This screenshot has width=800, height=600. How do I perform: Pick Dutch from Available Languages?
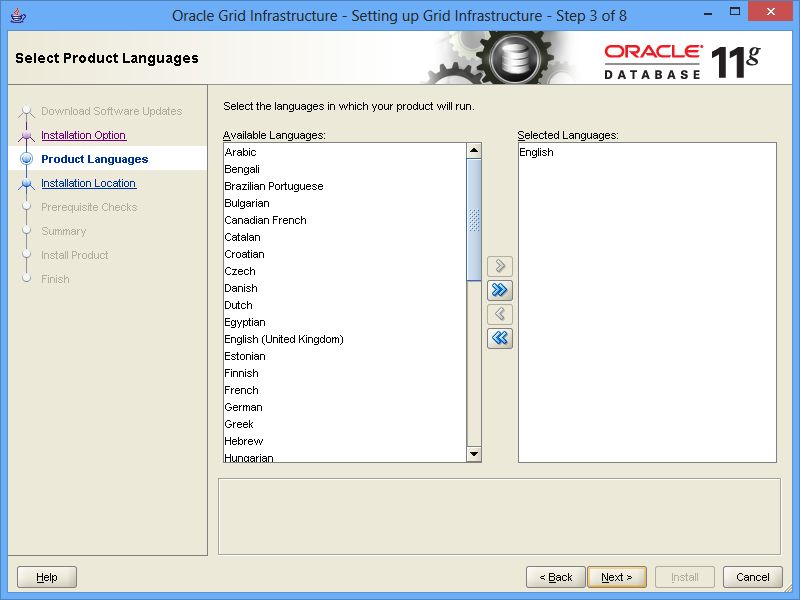pyautogui.click(x=345, y=305)
